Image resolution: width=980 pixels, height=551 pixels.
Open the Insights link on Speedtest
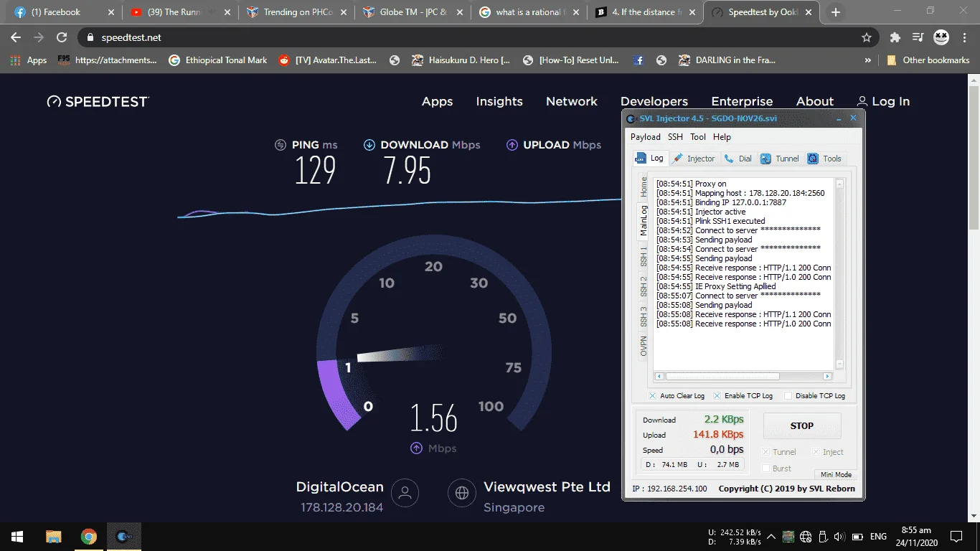coord(499,102)
